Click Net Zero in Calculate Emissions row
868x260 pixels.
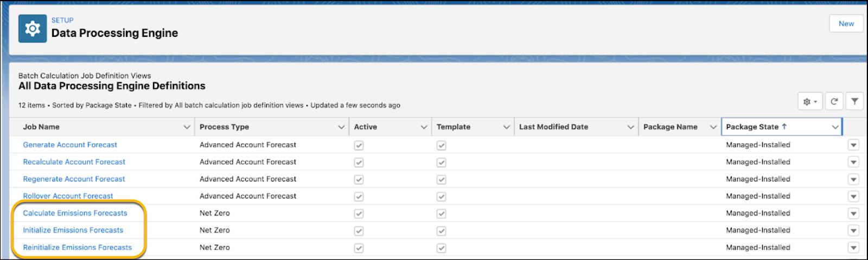click(214, 213)
